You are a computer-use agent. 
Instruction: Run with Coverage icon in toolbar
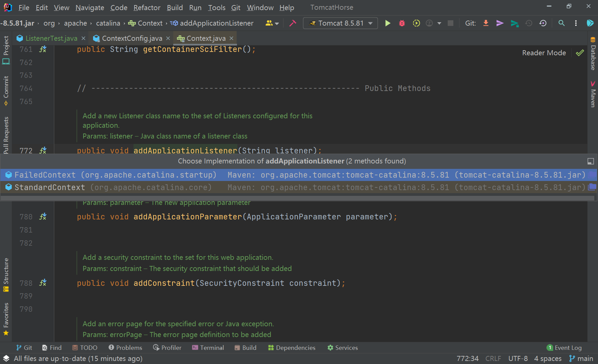pos(416,23)
